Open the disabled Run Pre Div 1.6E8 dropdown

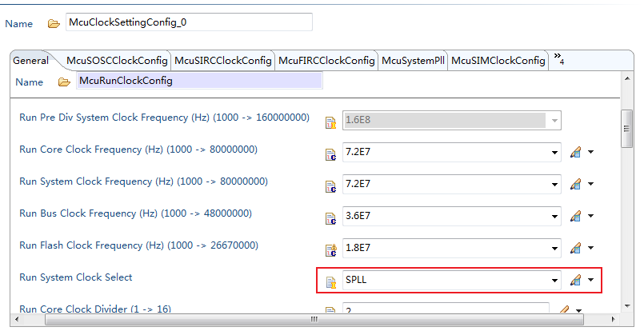pos(554,121)
